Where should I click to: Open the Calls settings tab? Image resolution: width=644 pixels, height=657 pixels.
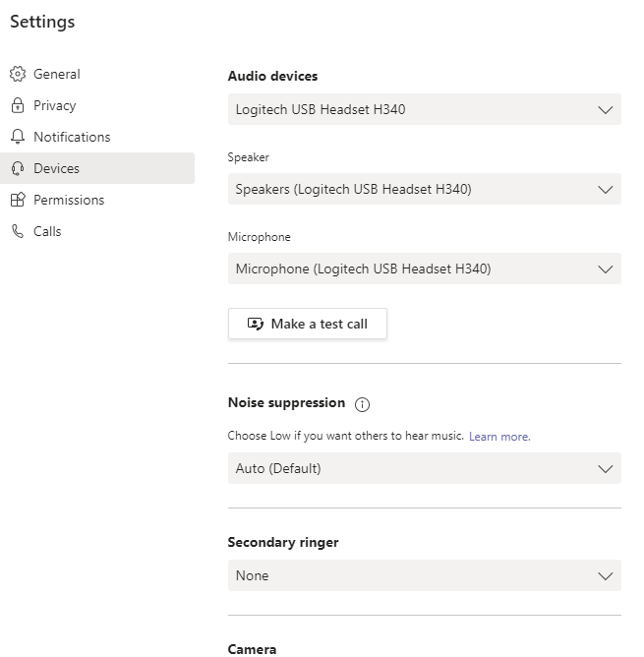pyautogui.click(x=47, y=231)
